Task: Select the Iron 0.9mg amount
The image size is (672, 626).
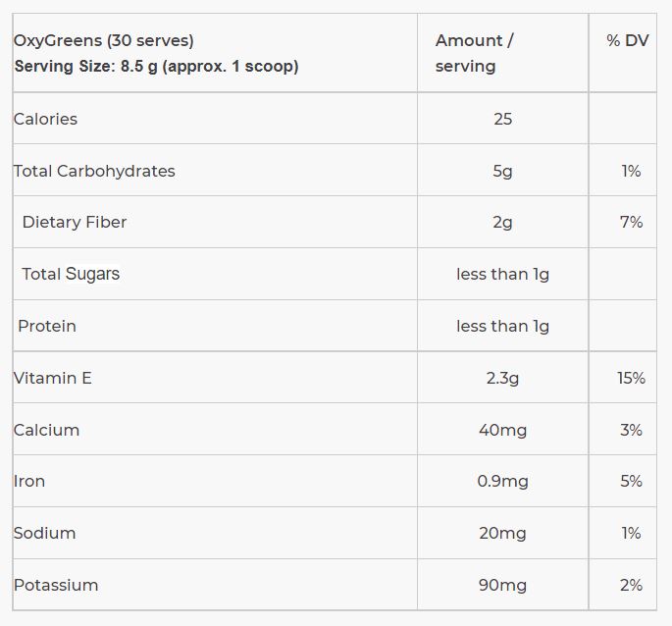Action: [502, 482]
